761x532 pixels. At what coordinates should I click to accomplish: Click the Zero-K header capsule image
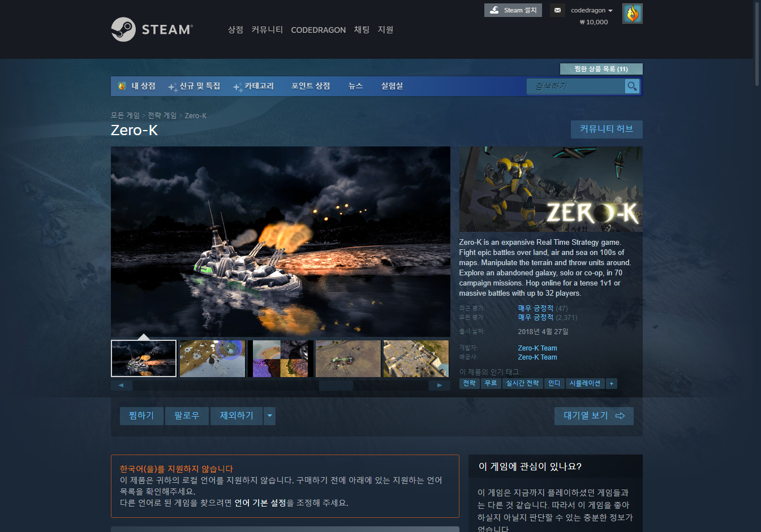pyautogui.click(x=551, y=189)
